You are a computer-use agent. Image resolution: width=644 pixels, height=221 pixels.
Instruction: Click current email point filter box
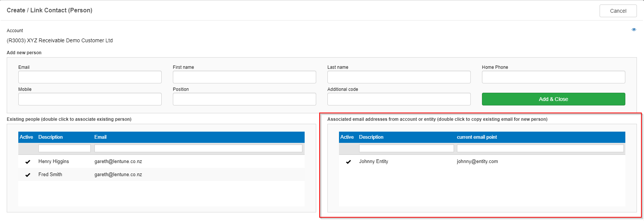pos(540,148)
